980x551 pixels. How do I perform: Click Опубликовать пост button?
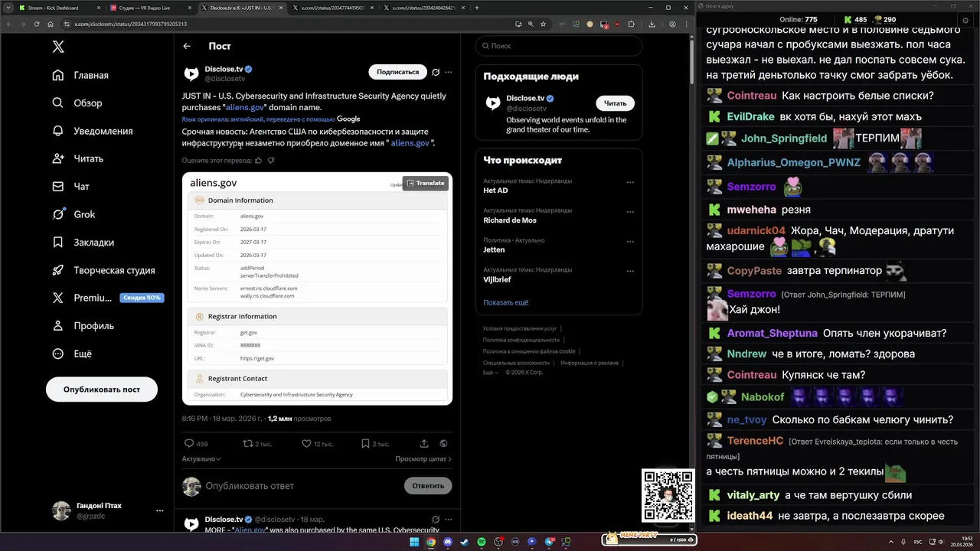tap(102, 390)
